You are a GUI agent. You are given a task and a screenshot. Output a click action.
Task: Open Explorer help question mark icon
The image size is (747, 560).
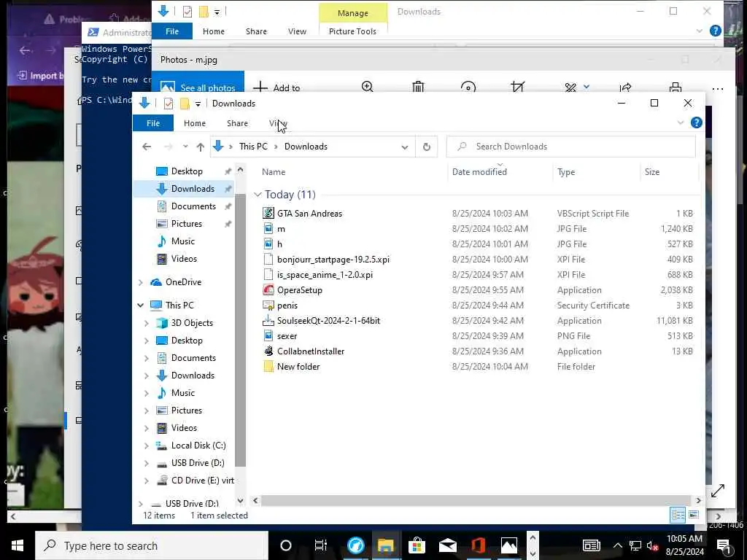click(x=696, y=122)
